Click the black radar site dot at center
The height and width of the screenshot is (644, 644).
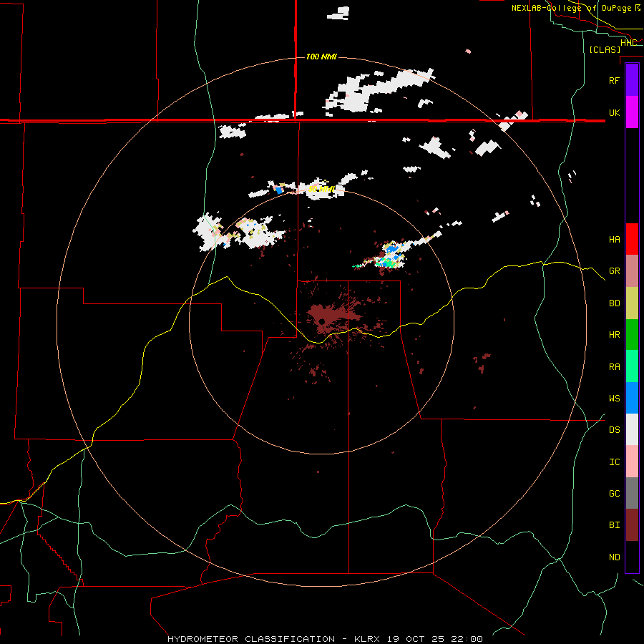[x=321, y=321]
